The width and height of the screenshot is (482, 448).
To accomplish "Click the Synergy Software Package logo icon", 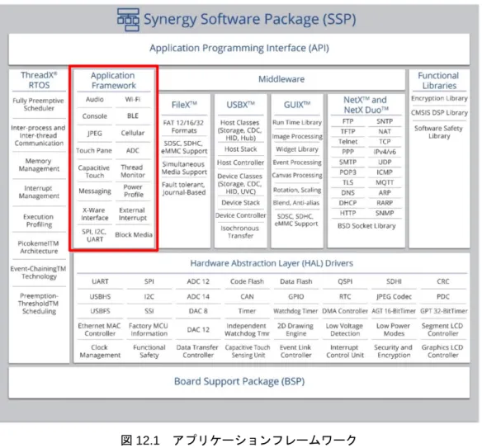I will pyautogui.click(x=128, y=20).
